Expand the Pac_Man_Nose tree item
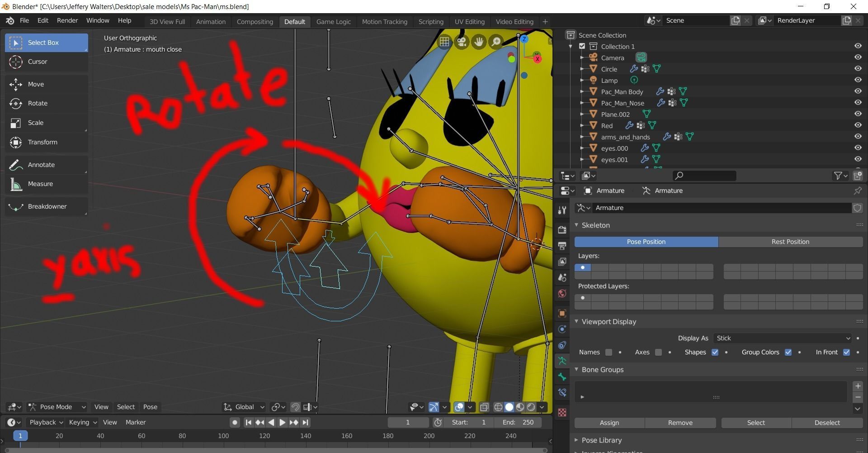Screen dimensions: 868x453 [582, 103]
